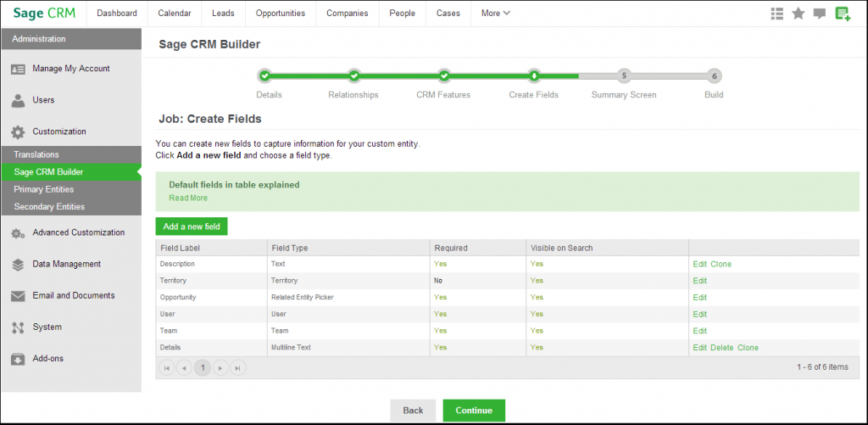Open the People tab

(403, 14)
